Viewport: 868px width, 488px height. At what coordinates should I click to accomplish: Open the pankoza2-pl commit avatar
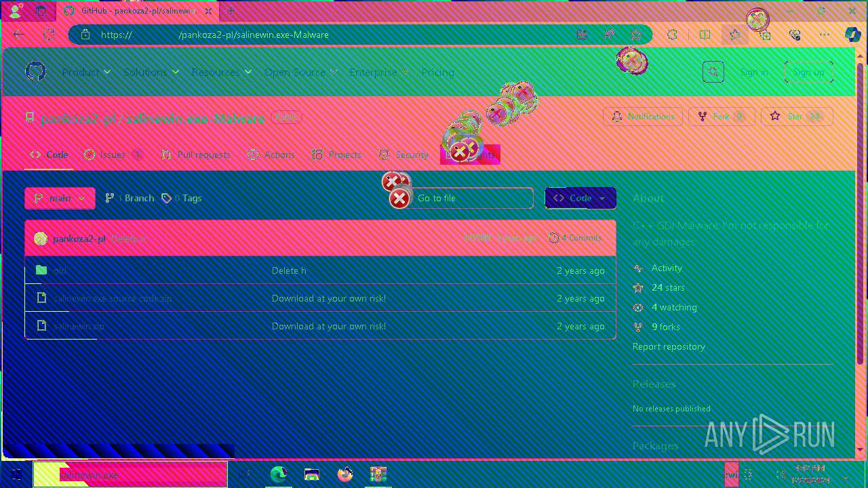(41, 239)
